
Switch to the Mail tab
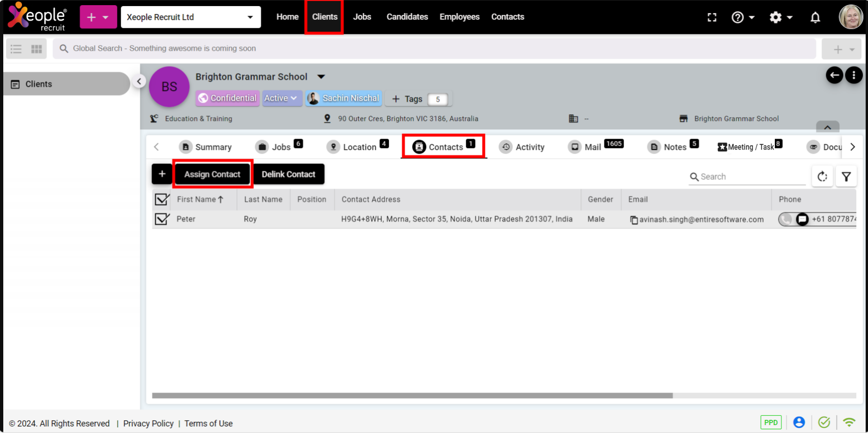(x=596, y=147)
